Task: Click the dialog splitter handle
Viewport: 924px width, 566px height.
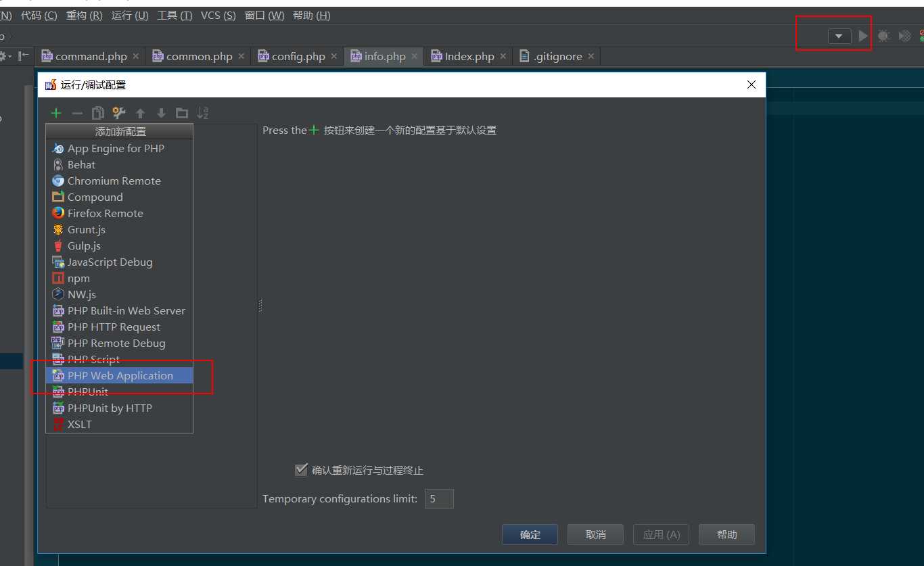Action: click(x=260, y=306)
